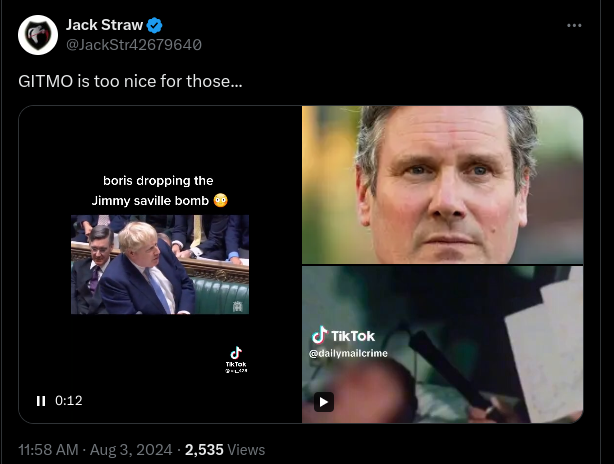
Task: Open the three-dot more options menu
Action: 574,25
